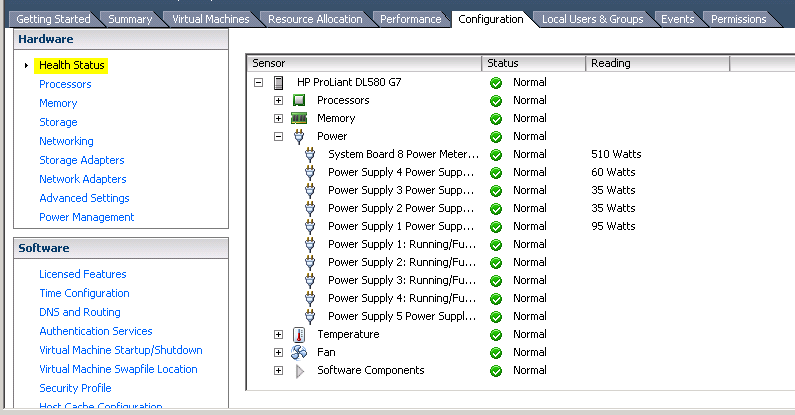
Task: Open hardware Advanced Settings link
Action: click(84, 198)
